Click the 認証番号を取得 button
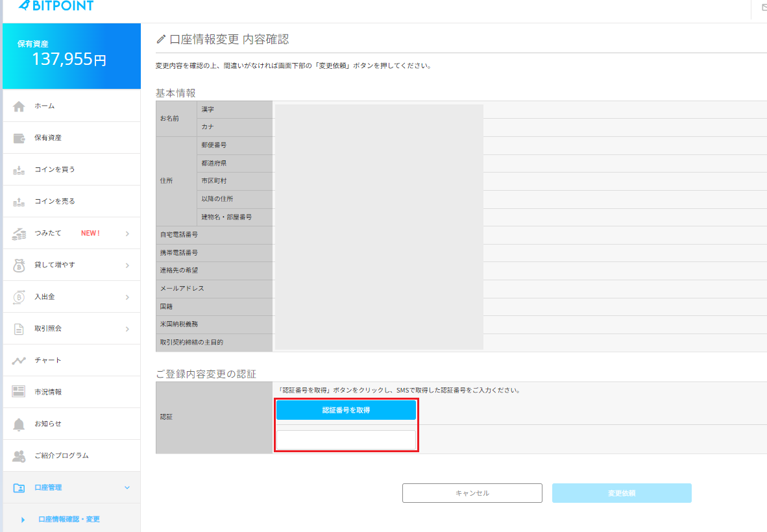 [346, 410]
